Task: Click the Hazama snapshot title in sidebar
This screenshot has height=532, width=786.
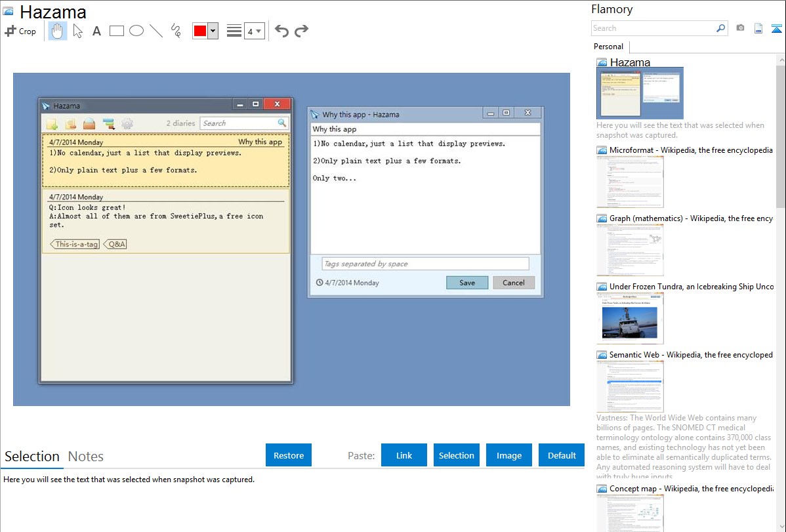Action: pyautogui.click(x=630, y=62)
